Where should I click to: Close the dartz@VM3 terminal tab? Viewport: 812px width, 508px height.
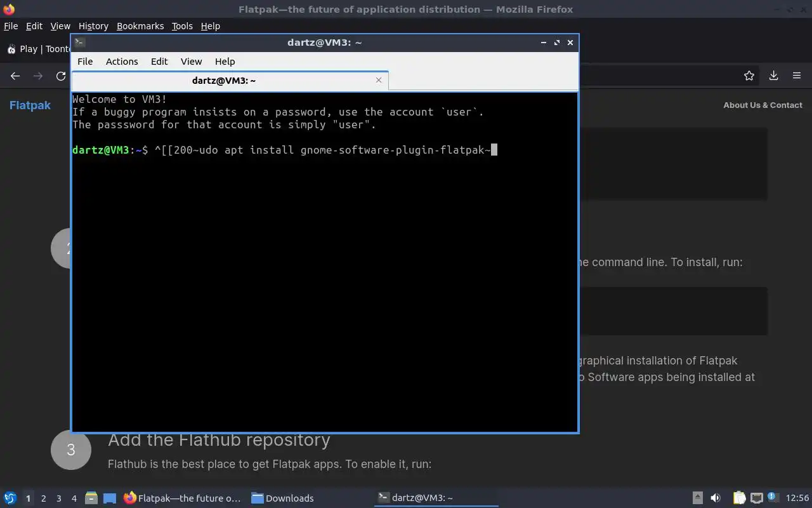379,80
